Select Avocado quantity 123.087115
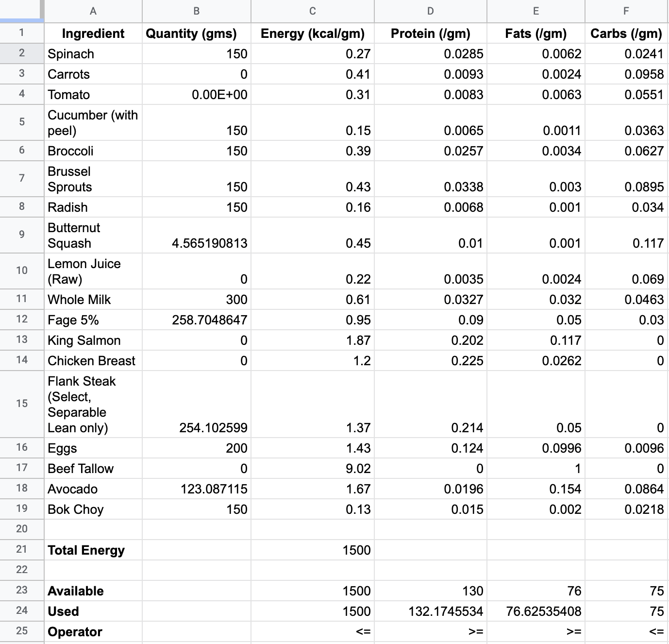Screen dimensions: 669x644 [x=197, y=489]
